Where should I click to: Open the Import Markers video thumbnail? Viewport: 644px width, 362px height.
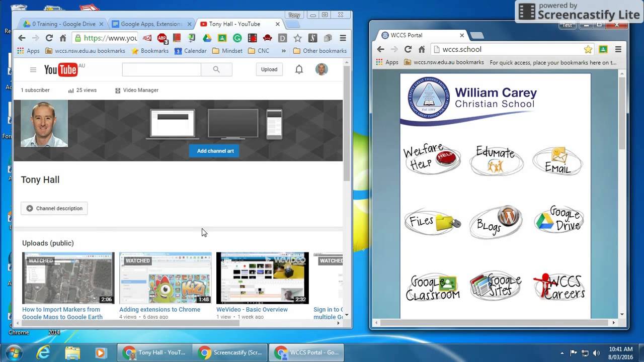68,278
